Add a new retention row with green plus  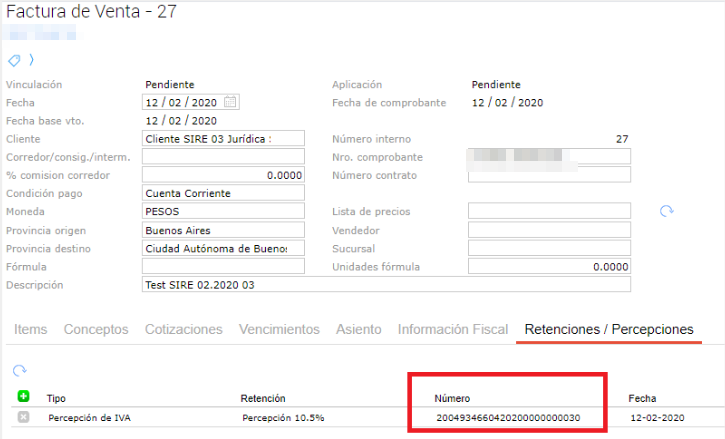23,396
